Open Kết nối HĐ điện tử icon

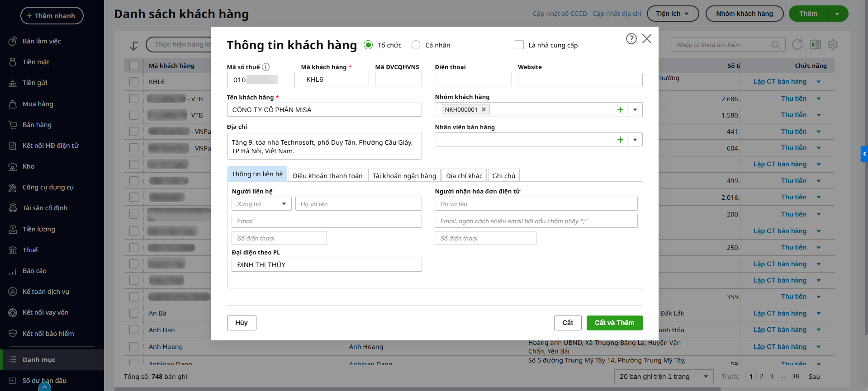click(x=13, y=146)
